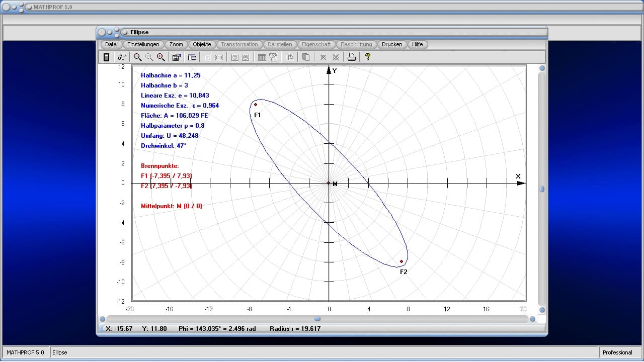The height and width of the screenshot is (362, 644).
Task: Click the reset zoom magnifier icon
Action: 149,57
